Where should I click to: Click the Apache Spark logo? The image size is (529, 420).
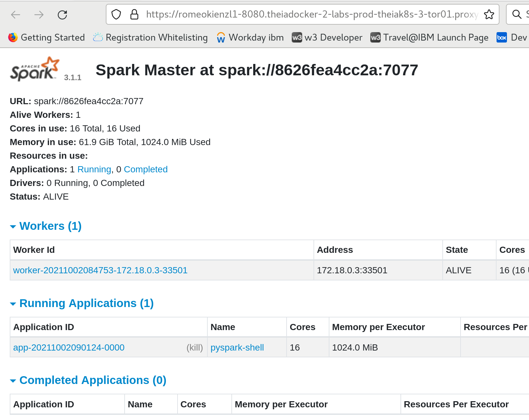point(35,69)
